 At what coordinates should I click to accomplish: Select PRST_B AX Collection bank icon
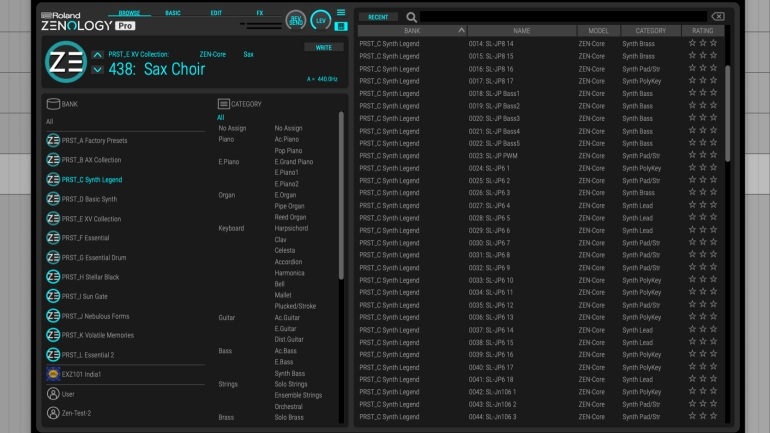coord(53,160)
